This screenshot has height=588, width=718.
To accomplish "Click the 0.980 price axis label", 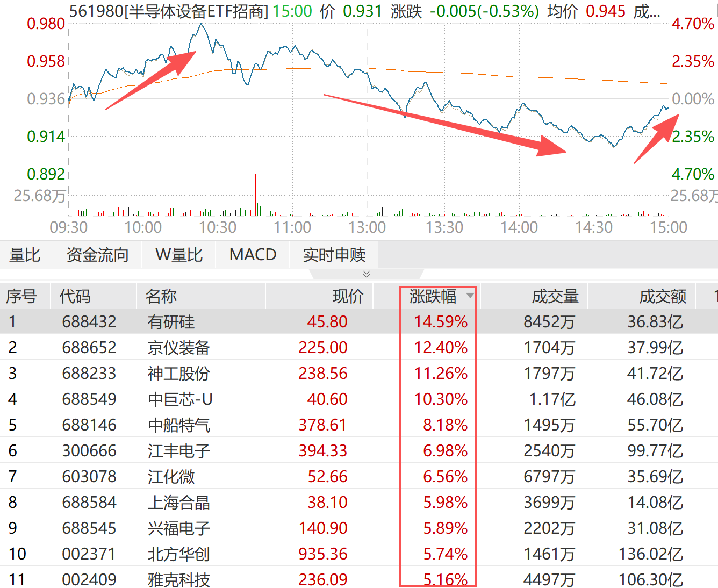I will (46, 24).
